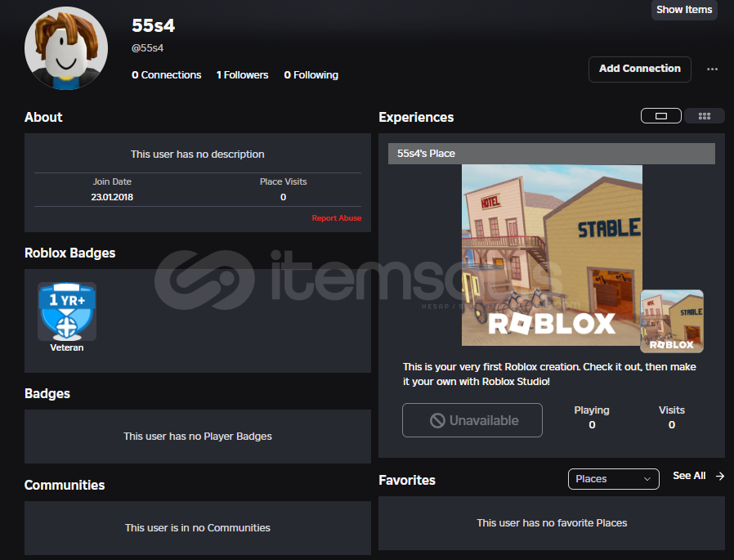Open the 1 Followers list
The image size is (734, 560).
242,75
